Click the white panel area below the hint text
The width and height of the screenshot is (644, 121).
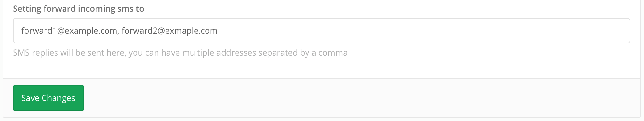tap(321, 69)
